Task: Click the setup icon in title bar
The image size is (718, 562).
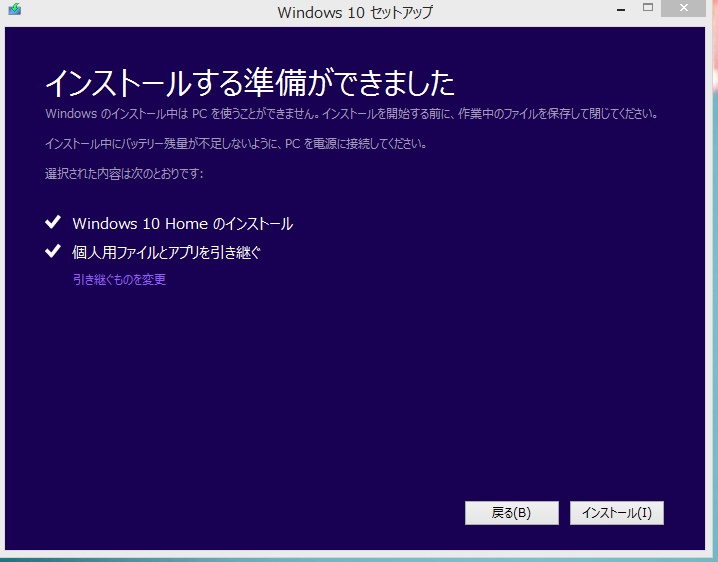Action: 14,9
